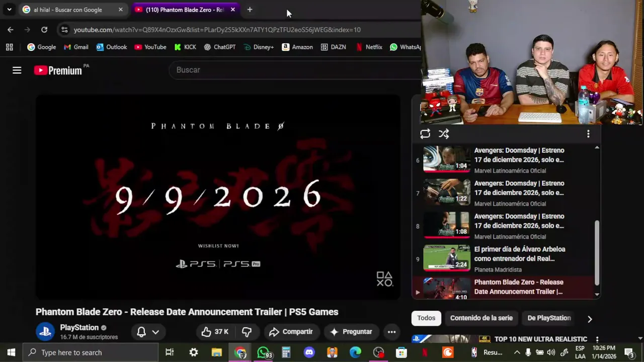Open Settings gear from taskbar
This screenshot has width=644, height=362.
(193, 352)
